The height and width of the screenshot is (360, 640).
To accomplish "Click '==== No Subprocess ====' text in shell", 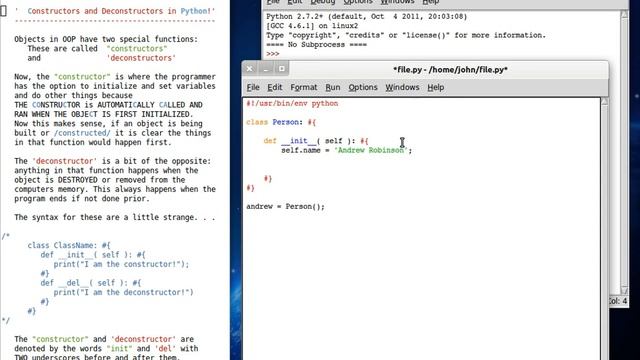I will (316, 44).
